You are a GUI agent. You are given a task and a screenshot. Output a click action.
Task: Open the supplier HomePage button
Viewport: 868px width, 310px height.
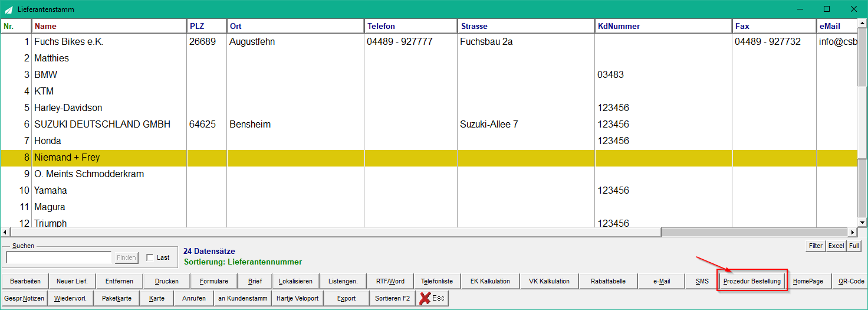[808, 281]
